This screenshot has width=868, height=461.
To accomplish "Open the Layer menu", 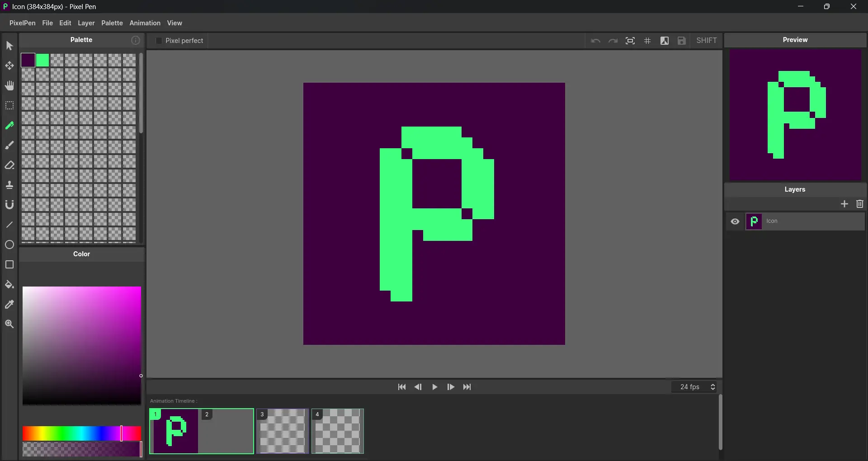I will pyautogui.click(x=86, y=23).
